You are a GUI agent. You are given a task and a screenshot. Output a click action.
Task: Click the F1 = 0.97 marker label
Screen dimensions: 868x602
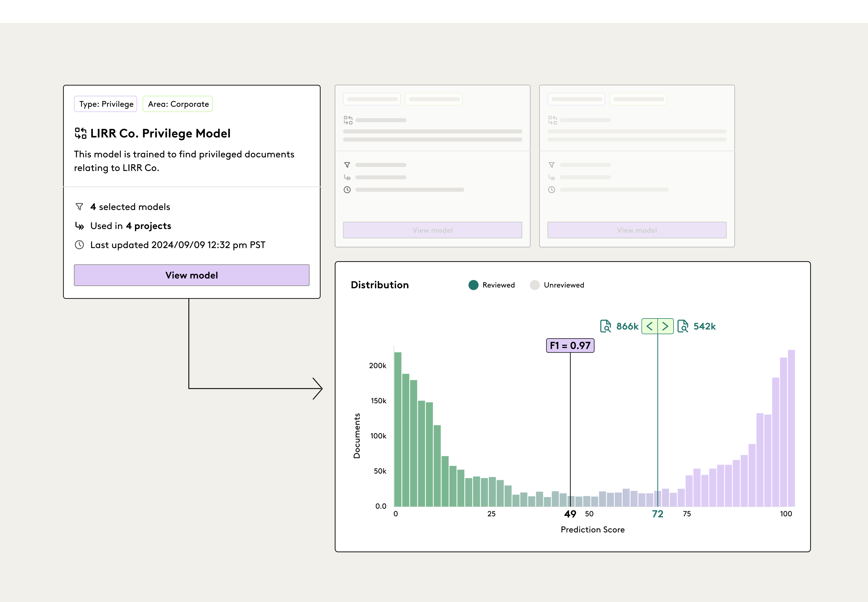570,345
